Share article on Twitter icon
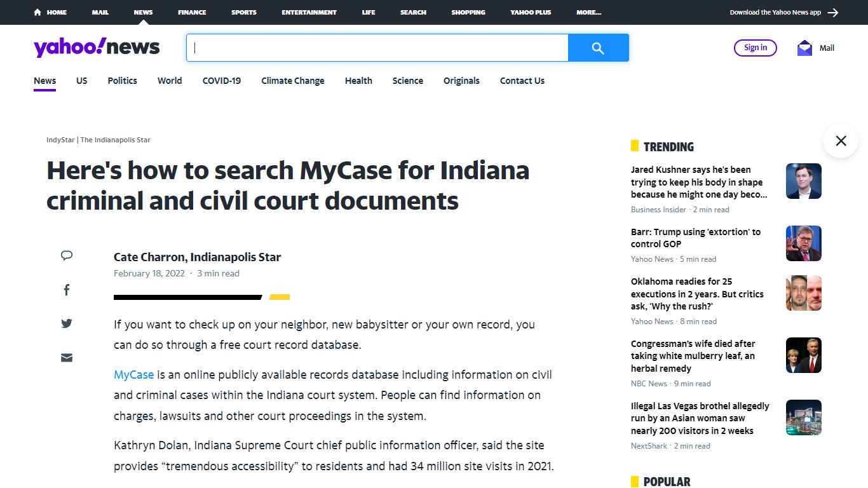Viewport: 868px width, 488px height. [67, 323]
